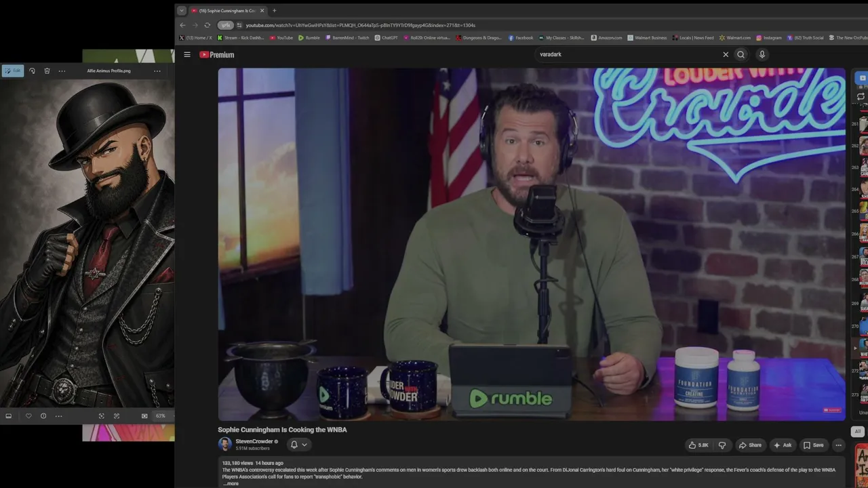Open the Walmart.com bookmark
868x488 pixels.
735,38
